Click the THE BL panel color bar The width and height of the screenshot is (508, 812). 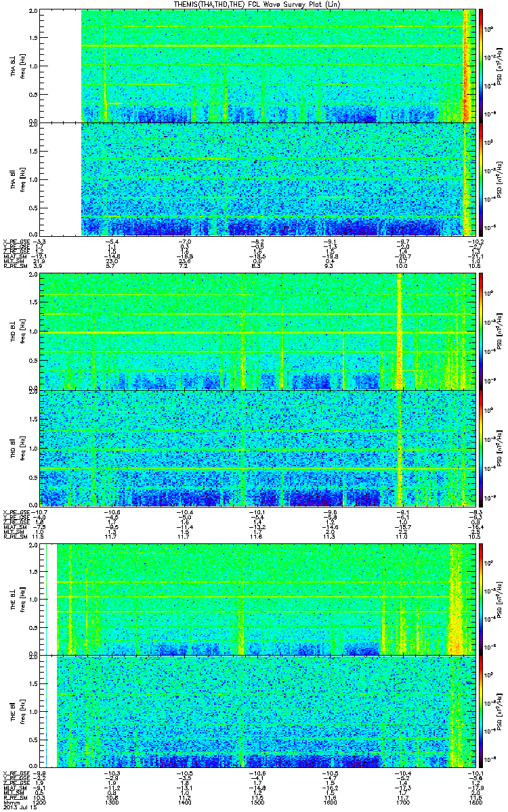click(480, 599)
